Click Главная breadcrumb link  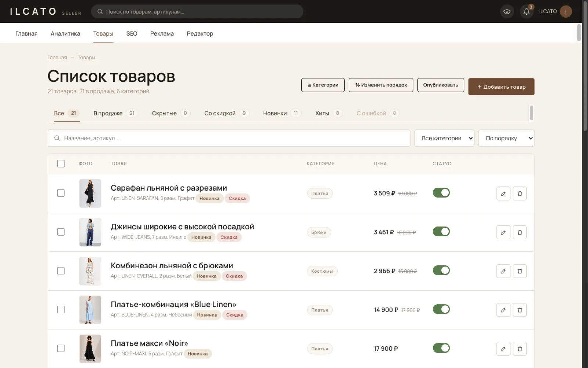tap(57, 58)
